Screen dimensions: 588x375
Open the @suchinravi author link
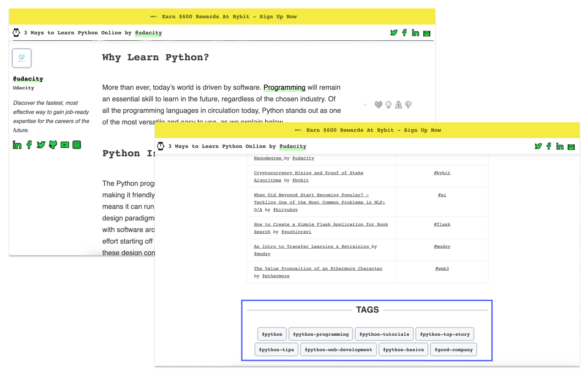[x=296, y=232]
